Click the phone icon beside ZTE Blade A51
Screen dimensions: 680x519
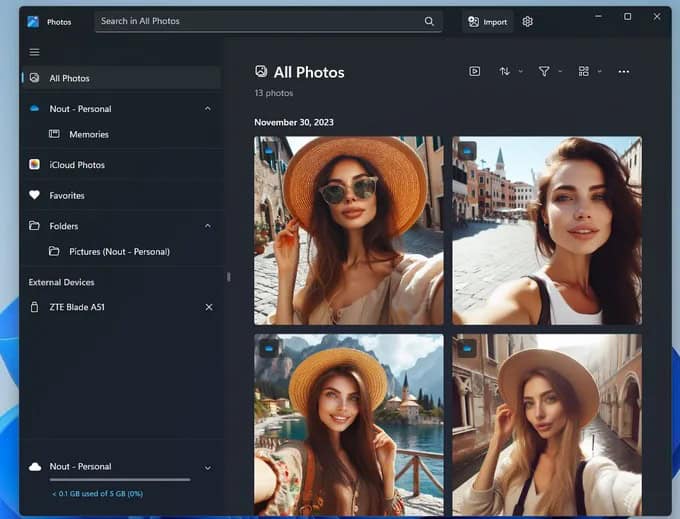34,307
